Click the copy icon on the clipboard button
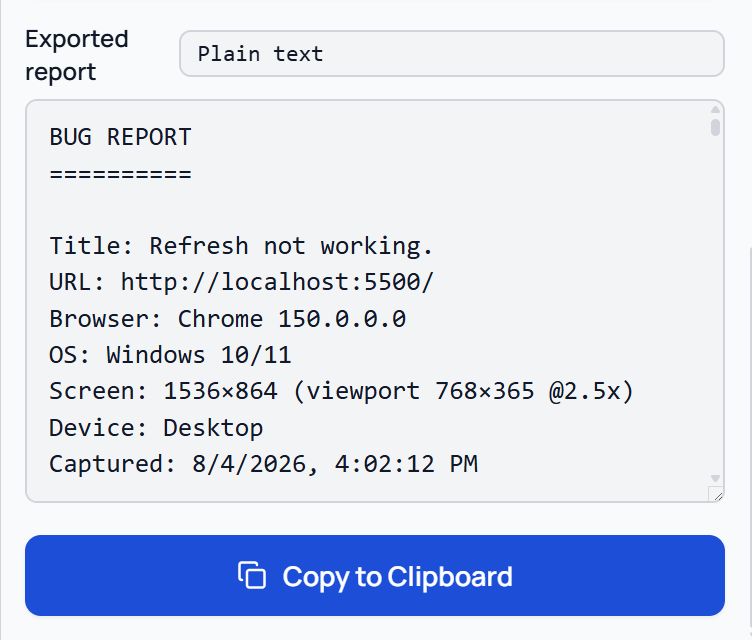 (x=252, y=575)
